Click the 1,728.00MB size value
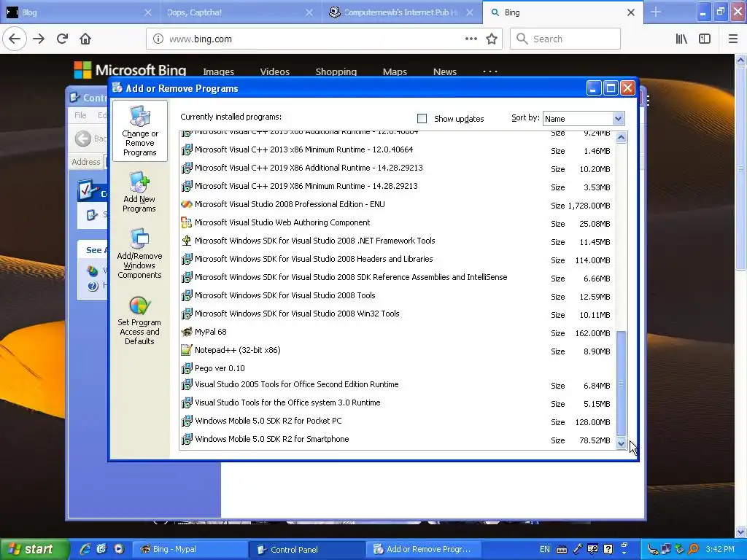This screenshot has height=560, width=747. [x=589, y=206]
